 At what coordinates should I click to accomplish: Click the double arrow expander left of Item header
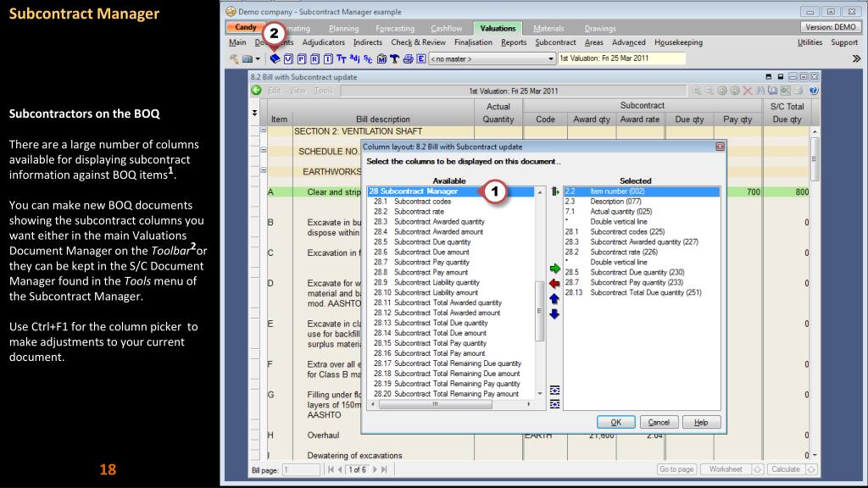point(254,113)
